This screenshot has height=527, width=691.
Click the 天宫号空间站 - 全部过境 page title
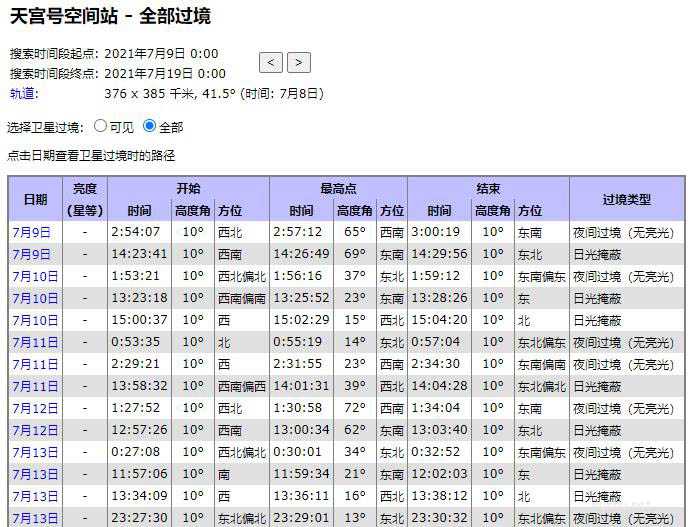(110, 16)
